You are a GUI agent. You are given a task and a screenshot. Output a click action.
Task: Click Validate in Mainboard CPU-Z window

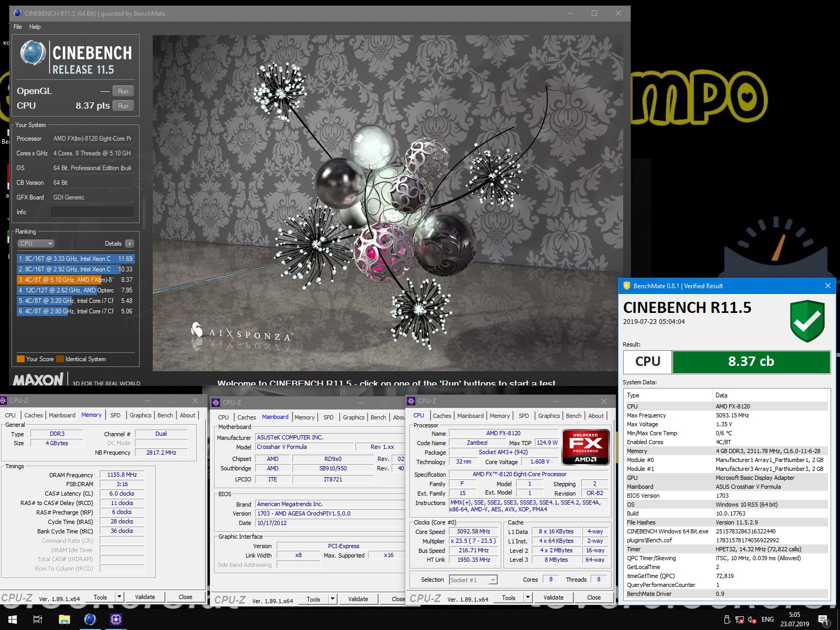click(358, 599)
